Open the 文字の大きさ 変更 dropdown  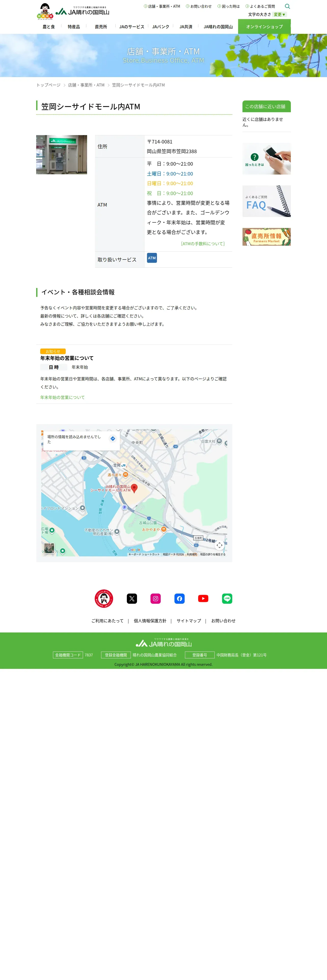coord(280,15)
